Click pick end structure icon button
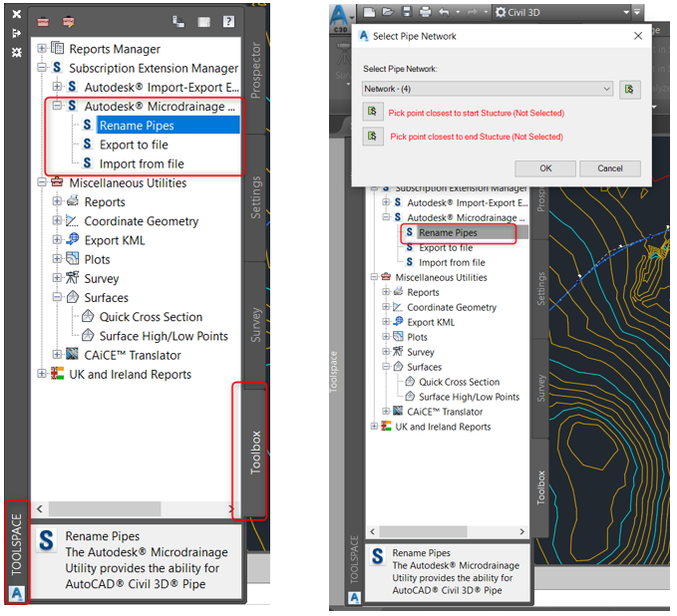The image size is (677, 616). point(372,137)
